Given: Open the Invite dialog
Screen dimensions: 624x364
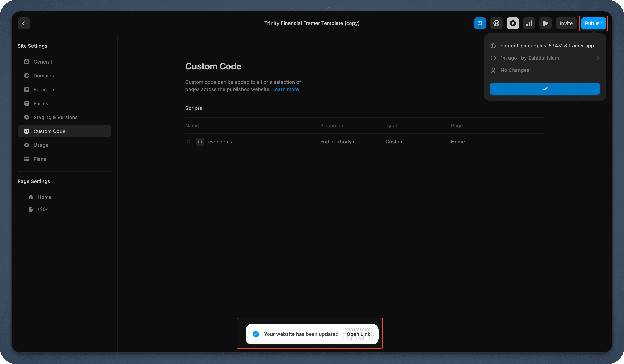Looking at the screenshot, I should [566, 23].
